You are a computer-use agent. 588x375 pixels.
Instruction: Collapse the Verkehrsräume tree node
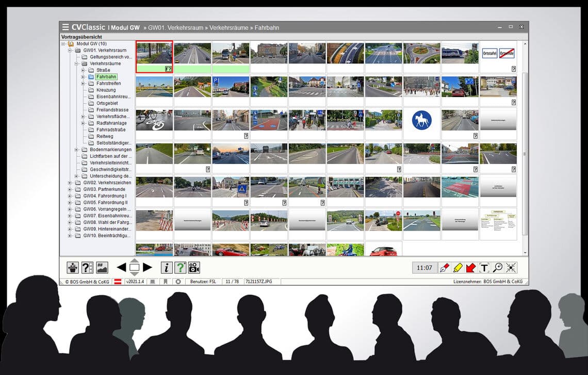(x=76, y=64)
